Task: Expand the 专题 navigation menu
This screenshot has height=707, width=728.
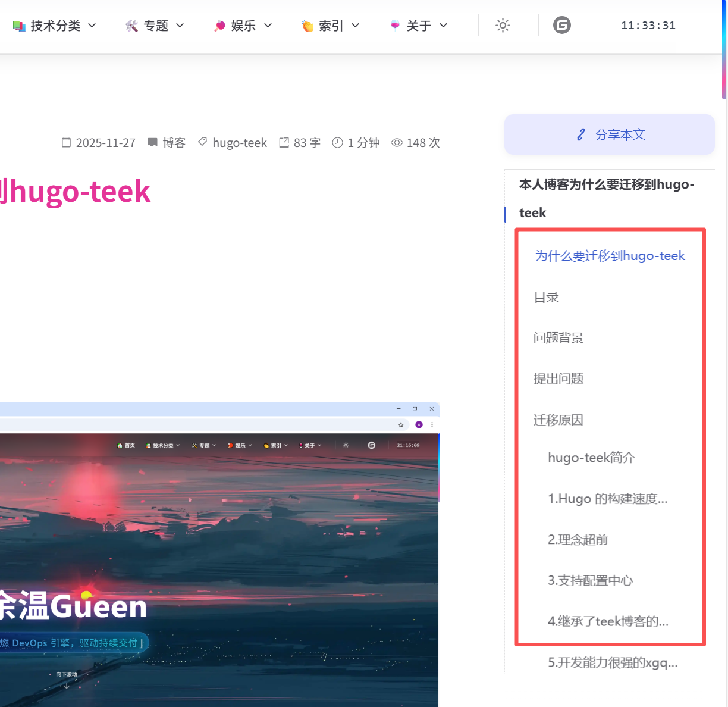Action: (x=155, y=26)
